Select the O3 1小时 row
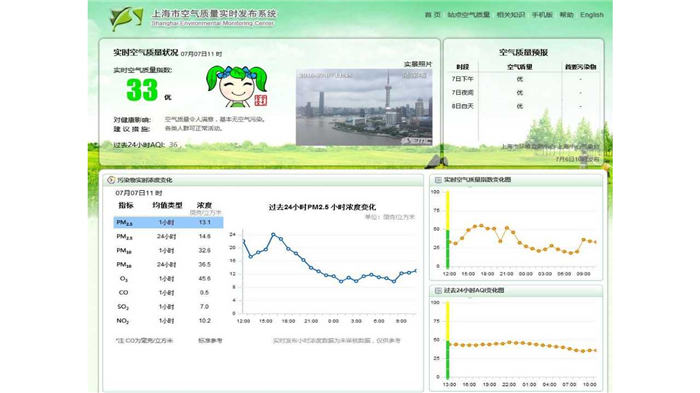Viewport: 700px width, 393px height. click(168, 279)
